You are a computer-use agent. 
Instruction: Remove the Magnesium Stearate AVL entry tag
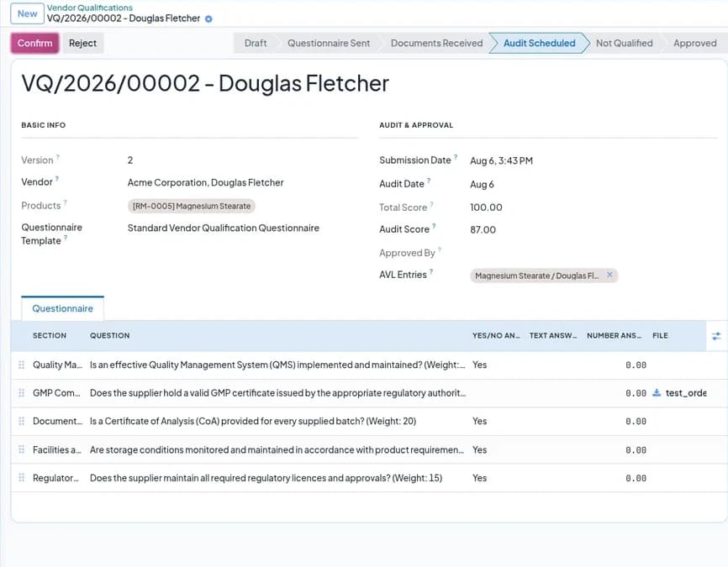click(x=609, y=275)
